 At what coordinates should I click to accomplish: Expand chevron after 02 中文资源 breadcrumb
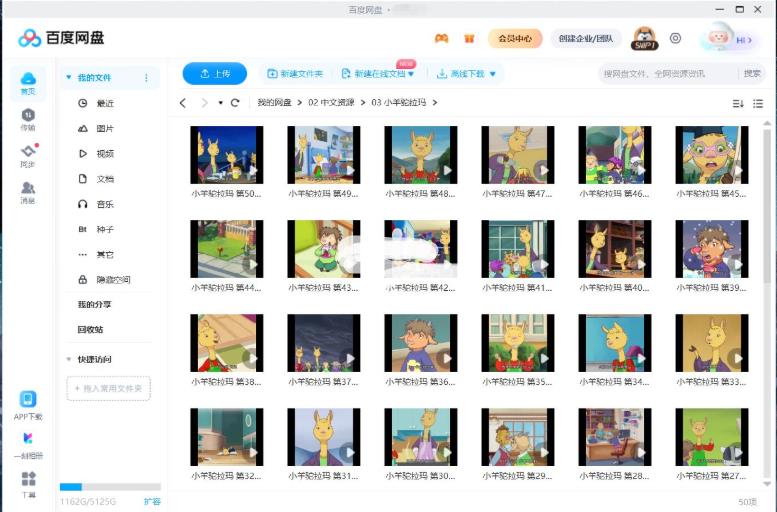point(363,103)
